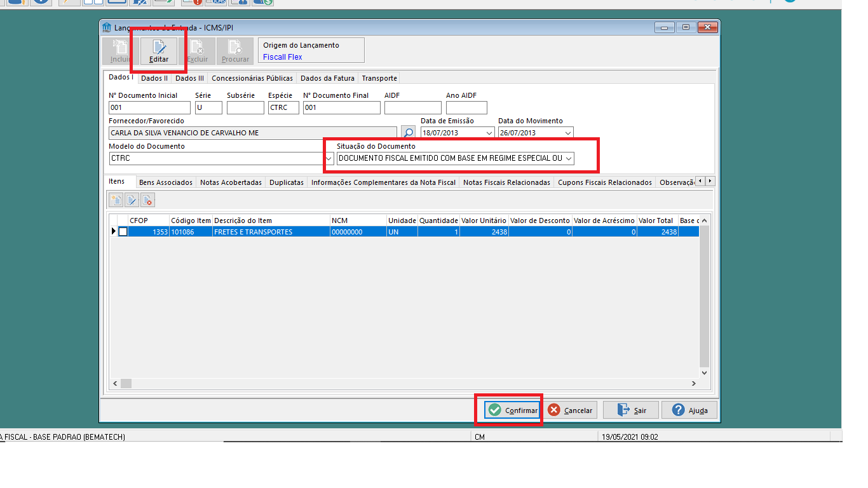Open the Concessionárias Públicas tab
The height and width of the screenshot is (488, 868).
pos(252,78)
